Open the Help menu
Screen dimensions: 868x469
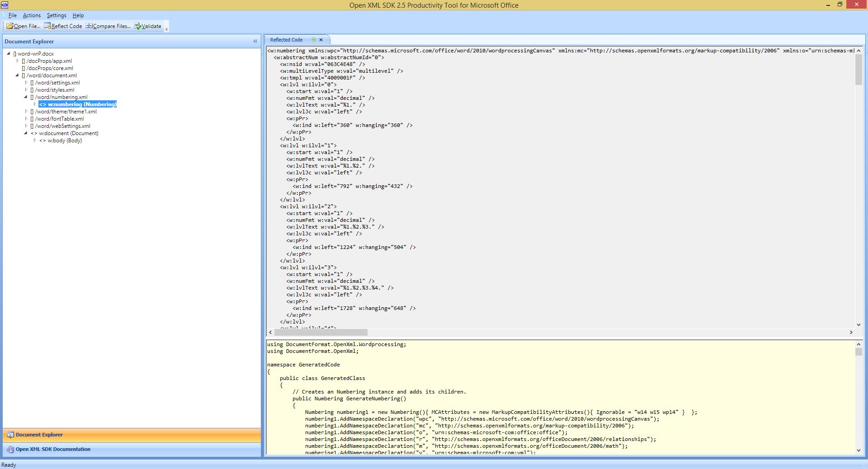(78, 15)
